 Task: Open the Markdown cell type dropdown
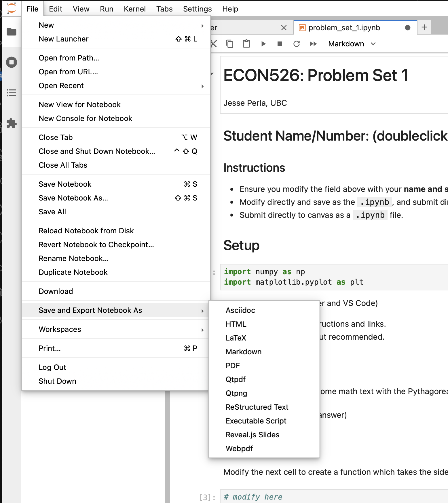[x=352, y=44]
